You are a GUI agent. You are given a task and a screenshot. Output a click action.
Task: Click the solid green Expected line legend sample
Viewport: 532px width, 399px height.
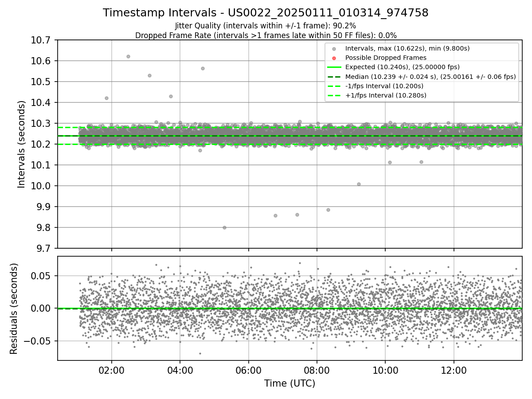(x=334, y=67)
